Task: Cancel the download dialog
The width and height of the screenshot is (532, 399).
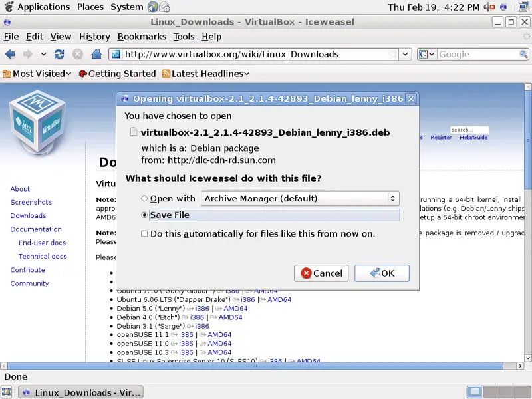Action: click(321, 273)
